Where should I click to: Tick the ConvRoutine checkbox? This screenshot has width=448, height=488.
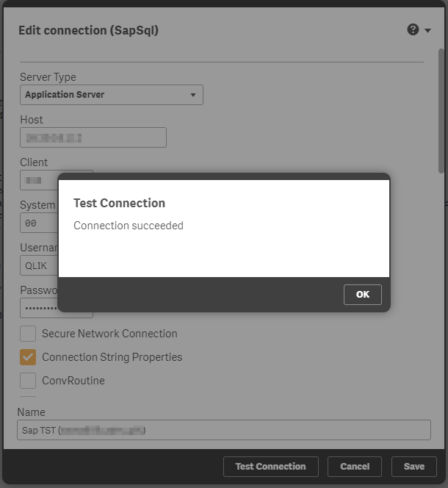28,381
